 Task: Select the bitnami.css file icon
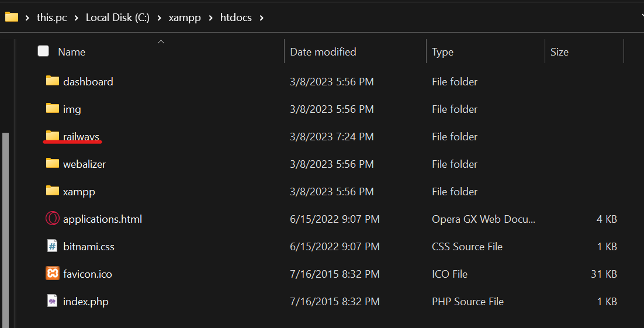tap(52, 246)
